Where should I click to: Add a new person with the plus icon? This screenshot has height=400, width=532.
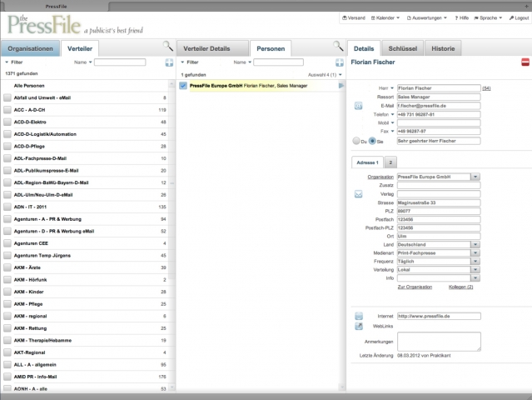(339, 62)
